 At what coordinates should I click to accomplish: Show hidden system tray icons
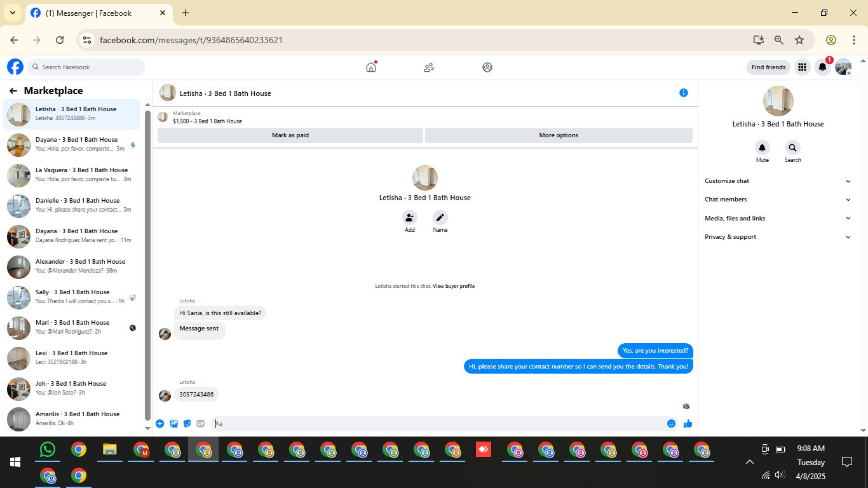coord(749,462)
